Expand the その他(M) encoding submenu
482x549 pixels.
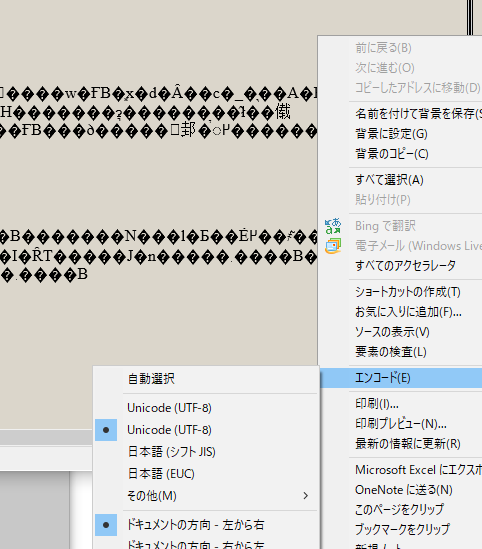click(x=206, y=496)
